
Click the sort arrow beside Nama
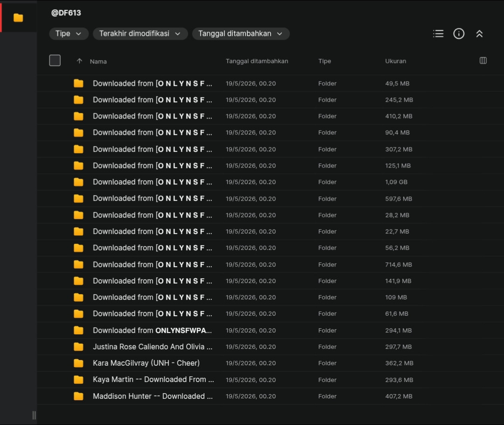click(79, 61)
